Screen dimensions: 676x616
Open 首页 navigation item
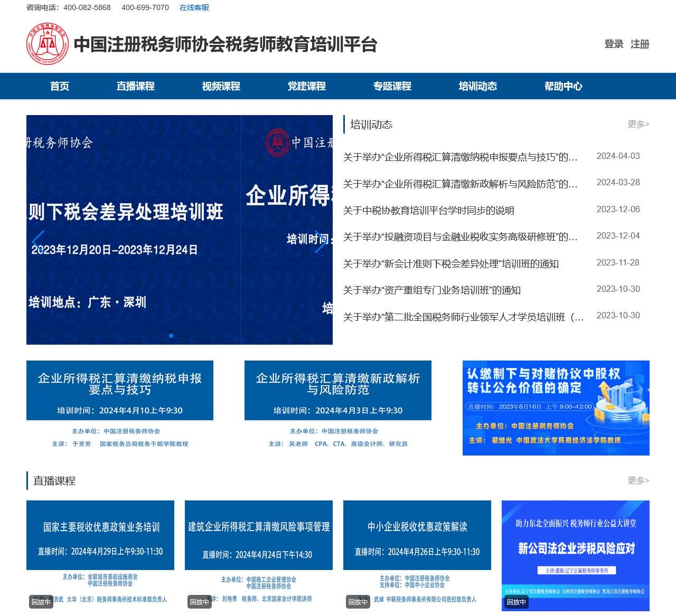60,86
